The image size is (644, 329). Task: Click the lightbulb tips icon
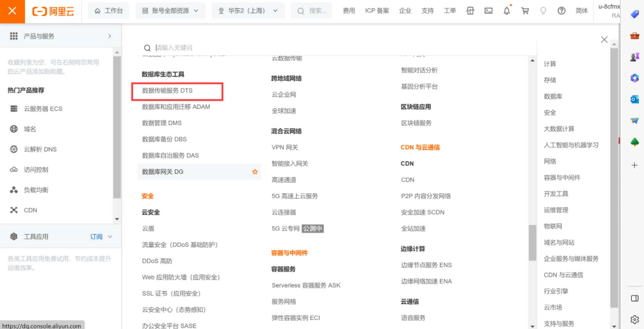[543, 11]
